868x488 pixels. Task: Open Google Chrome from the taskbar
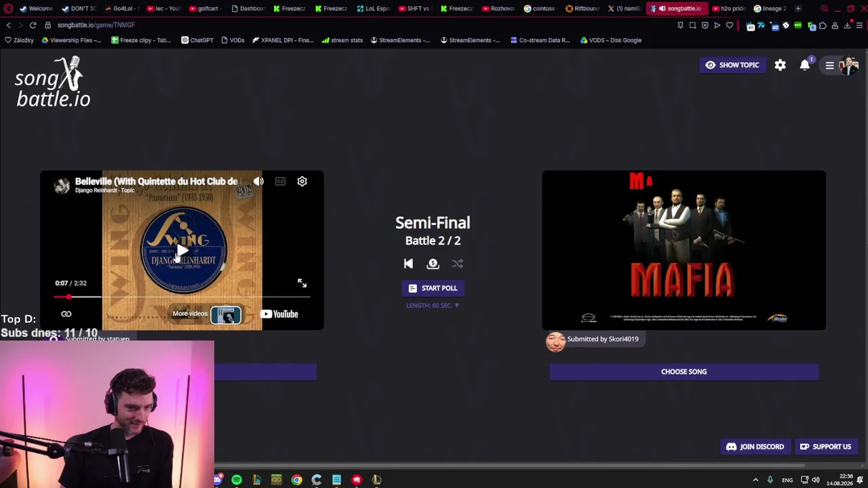(296, 480)
